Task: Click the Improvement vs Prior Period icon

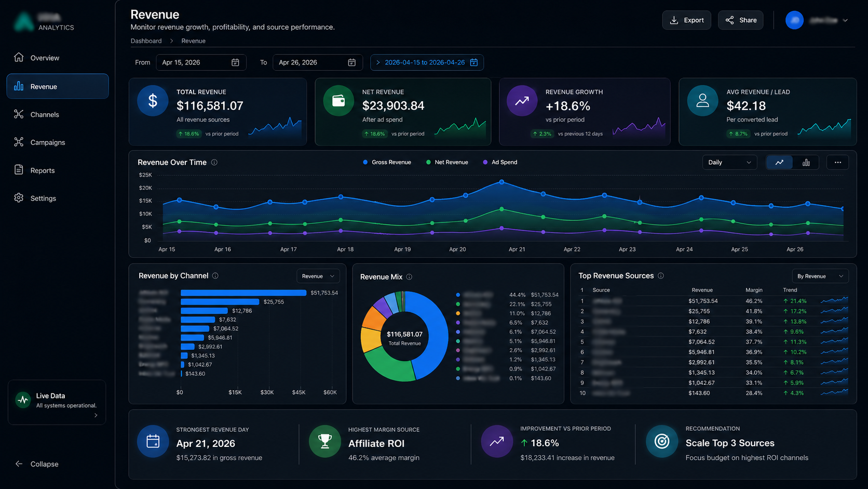Action: pos(497,441)
